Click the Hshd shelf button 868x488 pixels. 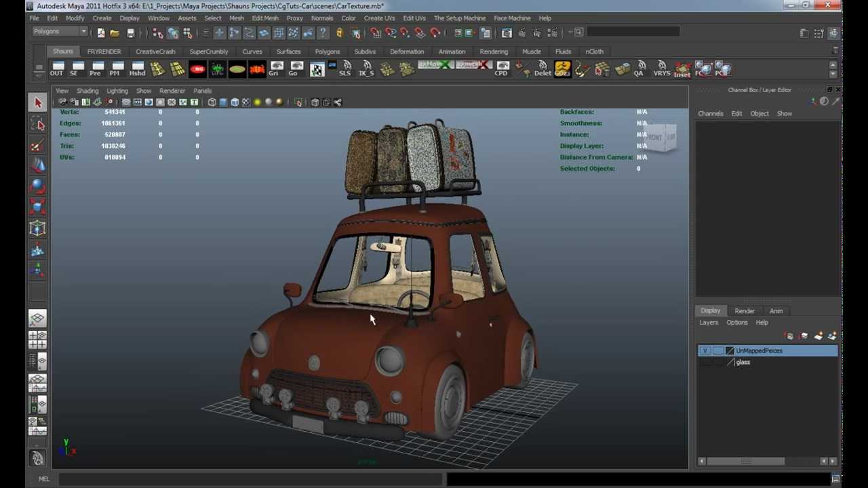coord(137,69)
